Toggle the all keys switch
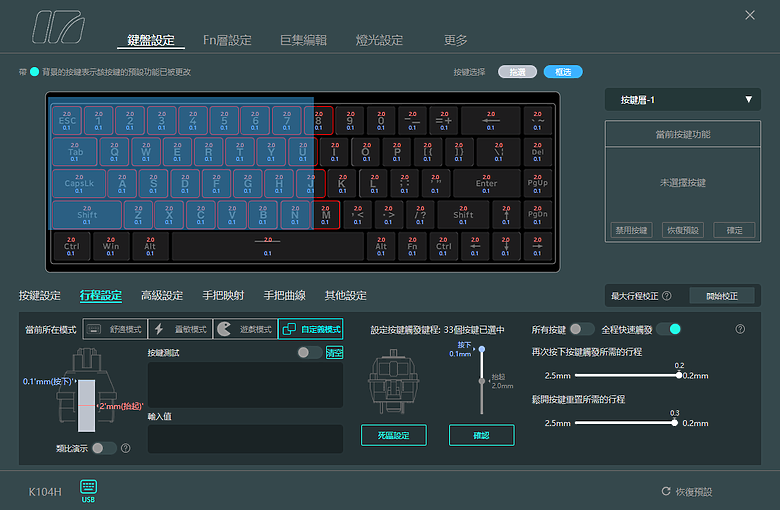Image resolution: width=780 pixels, height=510 pixels. (581, 329)
